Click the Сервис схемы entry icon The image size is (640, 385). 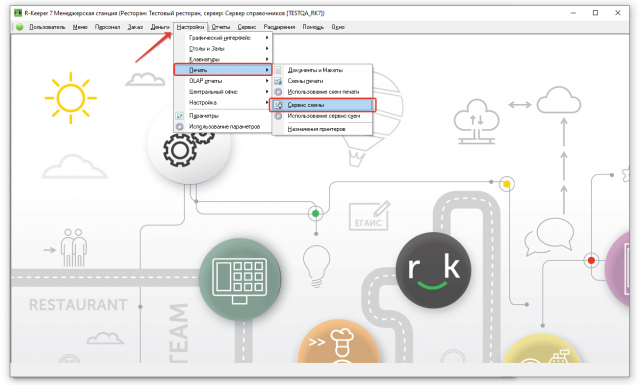click(278, 105)
